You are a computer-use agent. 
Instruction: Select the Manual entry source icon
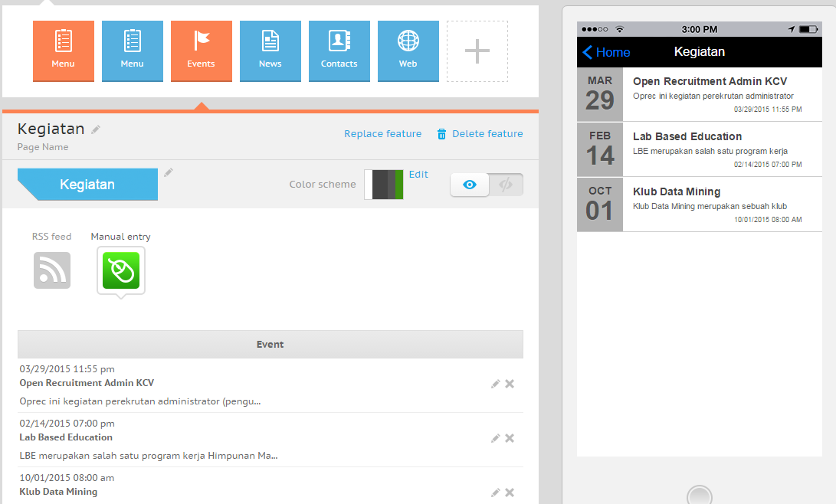pyautogui.click(x=121, y=270)
